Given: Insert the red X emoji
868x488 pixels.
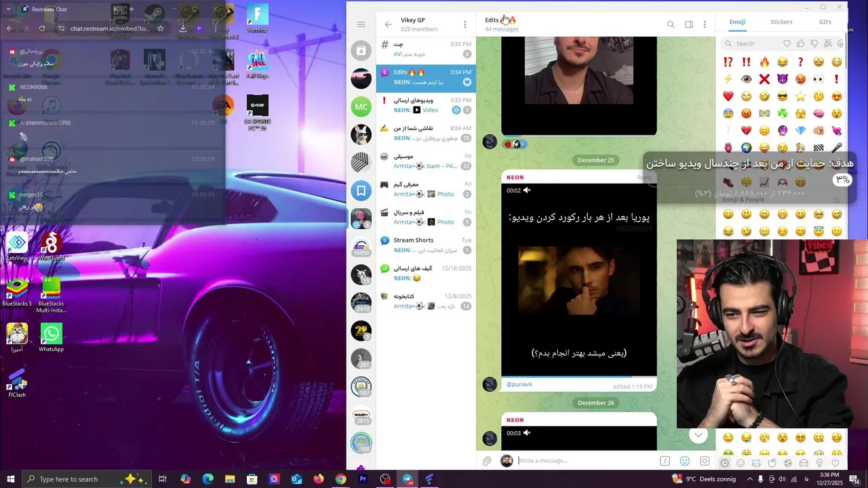Looking at the screenshot, I should (764, 79).
